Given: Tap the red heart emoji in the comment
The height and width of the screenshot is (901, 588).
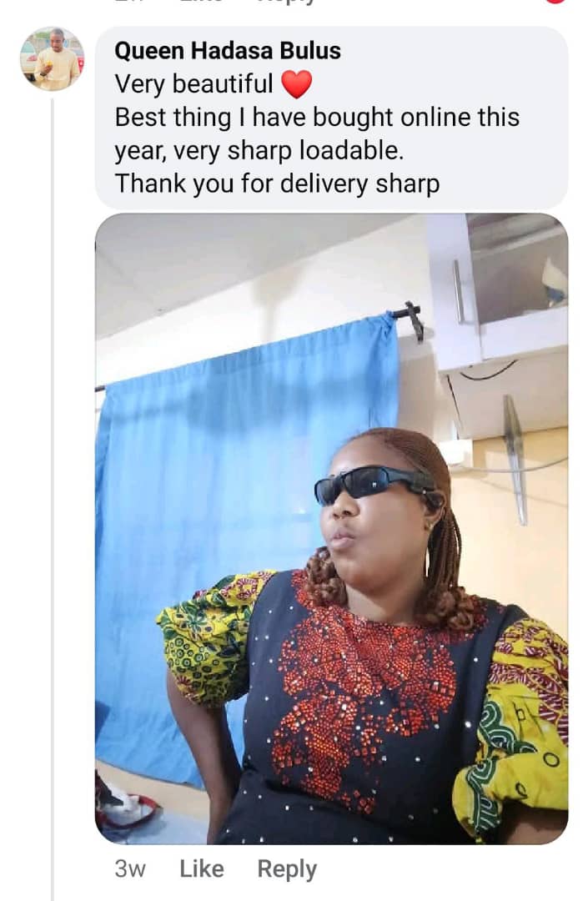Looking at the screenshot, I should pos(297,84).
